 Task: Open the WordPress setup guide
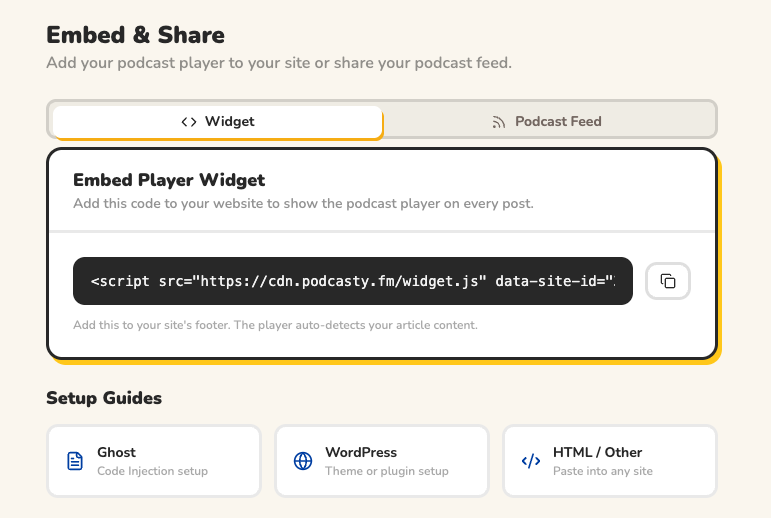tap(382, 461)
